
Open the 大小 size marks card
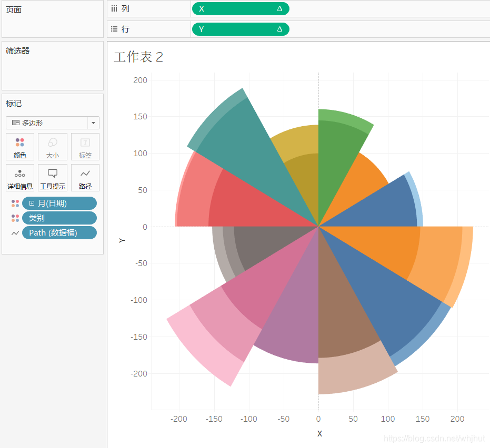pos(53,147)
